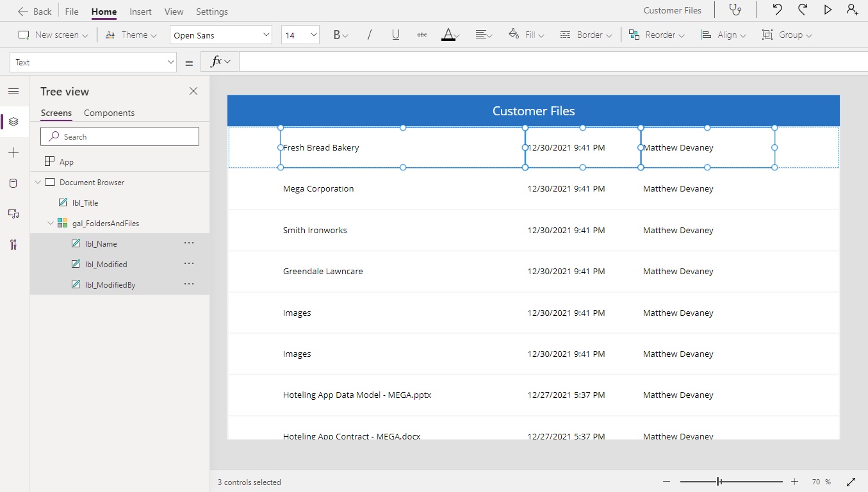The height and width of the screenshot is (492, 868).
Task: Click the Back button
Action: pyautogui.click(x=35, y=11)
